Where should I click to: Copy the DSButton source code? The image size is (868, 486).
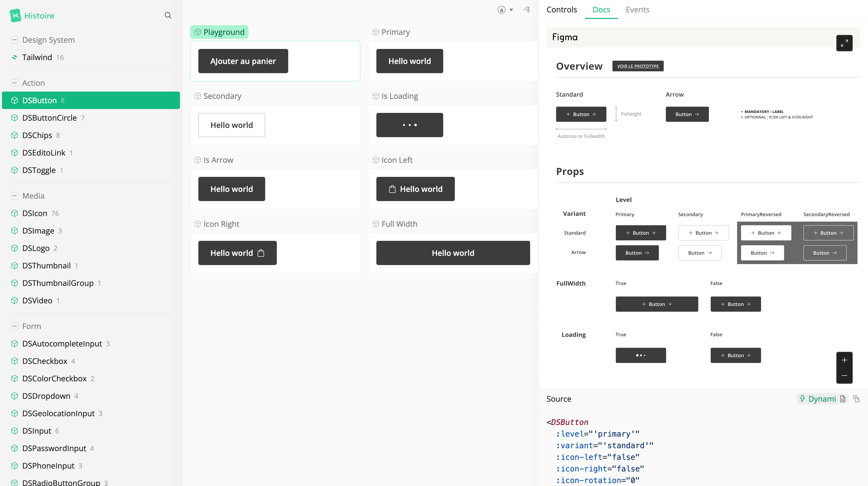856,399
